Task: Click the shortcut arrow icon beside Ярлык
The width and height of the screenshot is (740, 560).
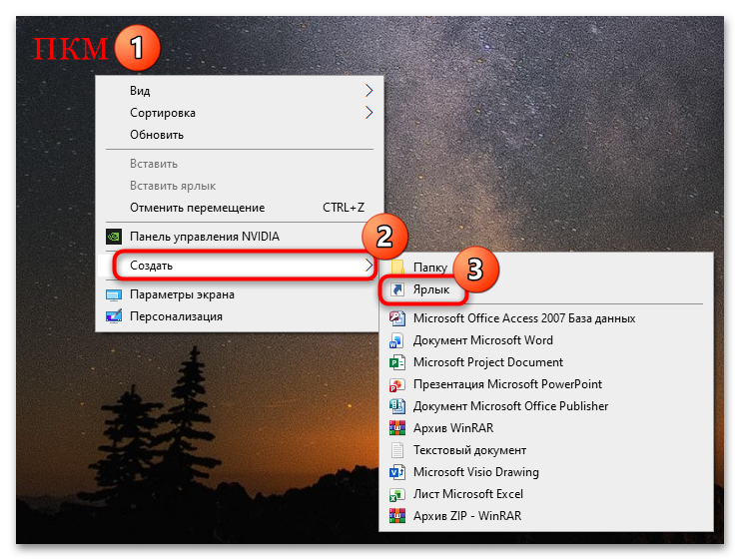Action: click(397, 289)
